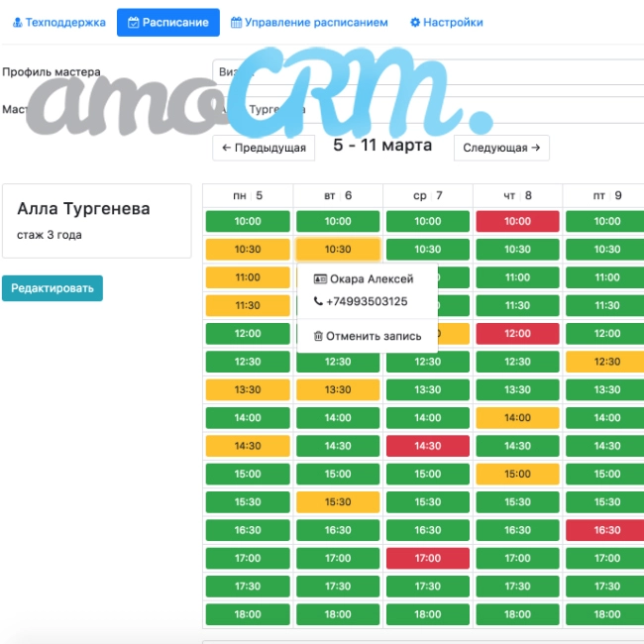Select Tuesday 15:30 yellow slot

coord(338,502)
